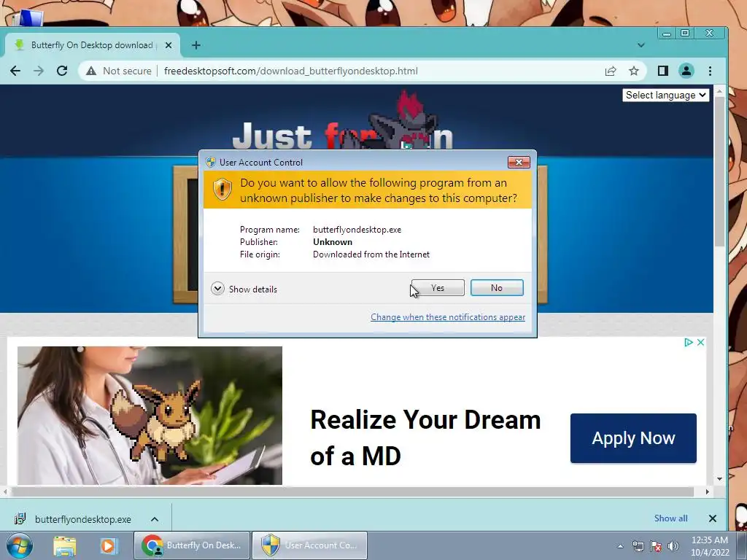
Task: Select the Butterfly On Desktop download tab
Action: pos(92,45)
